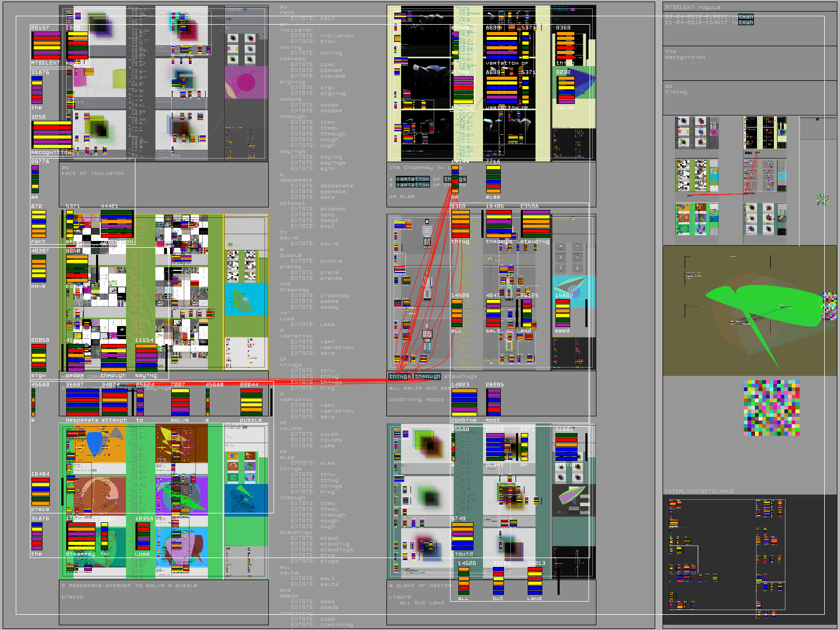Click 'a desperate attempt to solve a puzzle' text
The height and width of the screenshot is (630, 840).
[129, 585]
